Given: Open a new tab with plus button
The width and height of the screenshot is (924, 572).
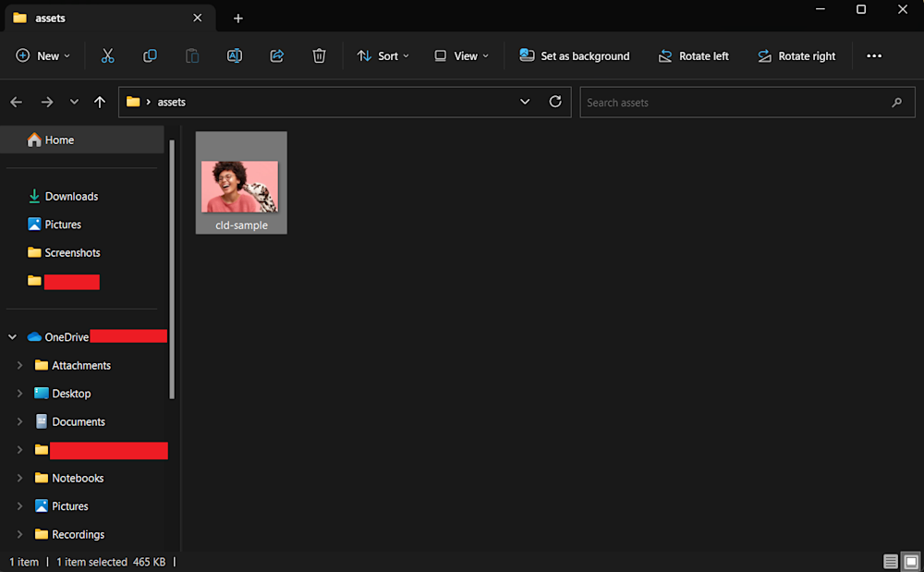Looking at the screenshot, I should (x=237, y=18).
